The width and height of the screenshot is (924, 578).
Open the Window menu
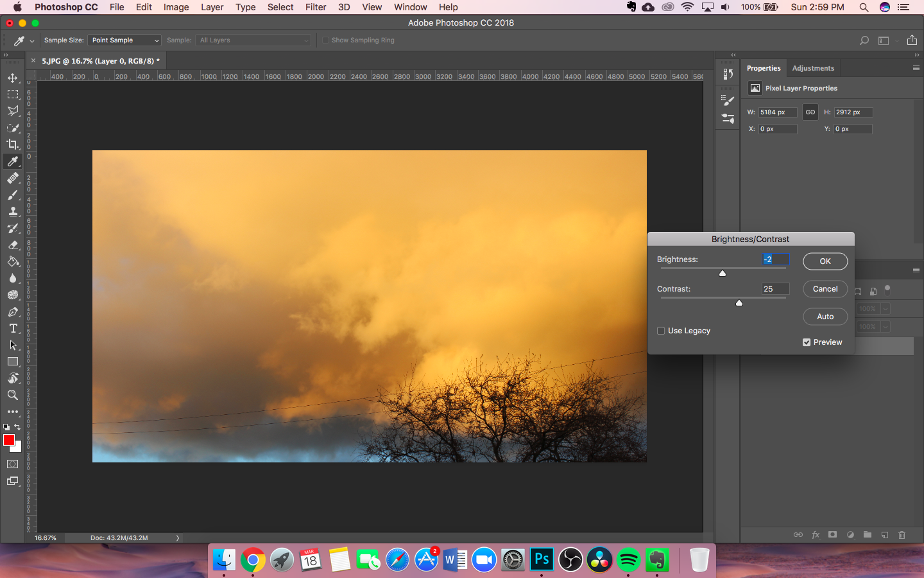pos(411,7)
